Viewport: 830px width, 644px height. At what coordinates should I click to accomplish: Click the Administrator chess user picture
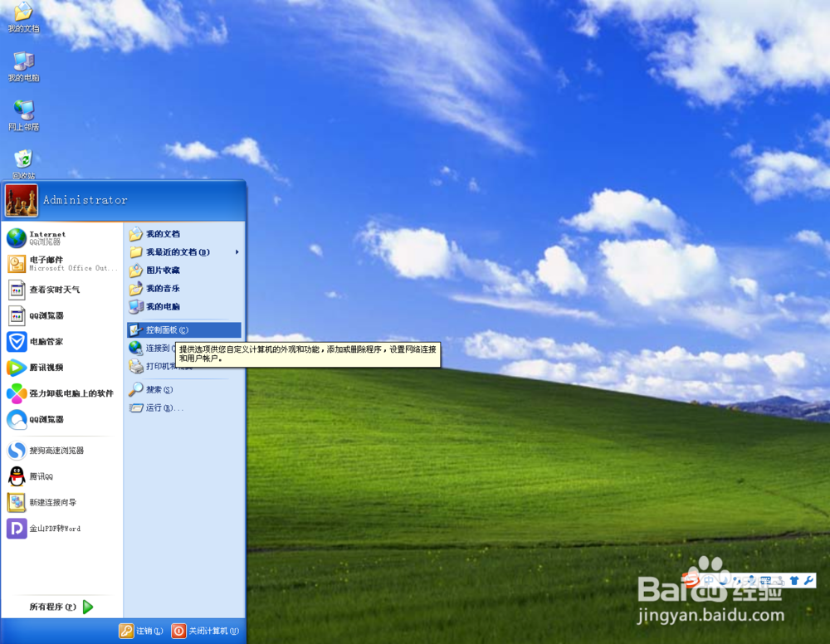(x=22, y=201)
